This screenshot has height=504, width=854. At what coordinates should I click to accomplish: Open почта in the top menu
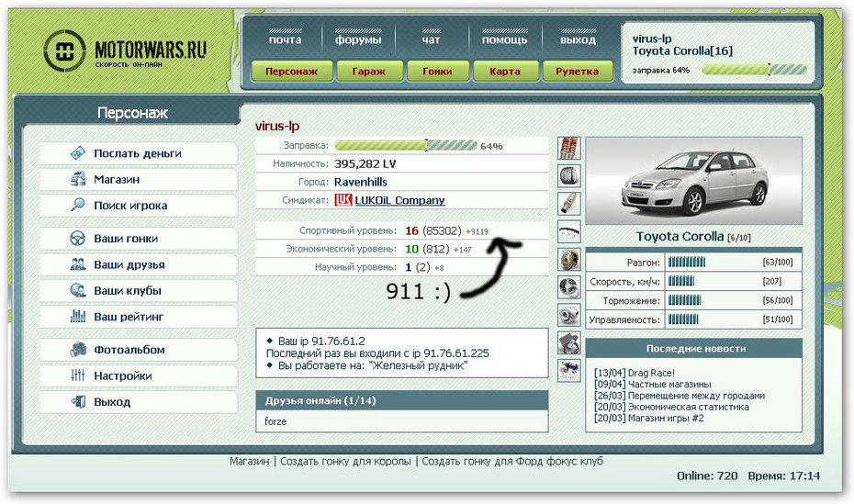pos(285,39)
